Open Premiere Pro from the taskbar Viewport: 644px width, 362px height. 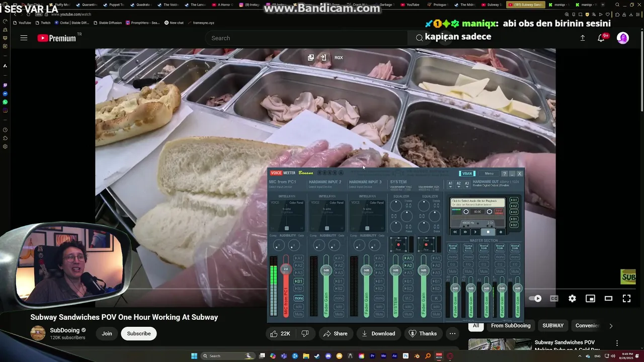click(x=372, y=356)
